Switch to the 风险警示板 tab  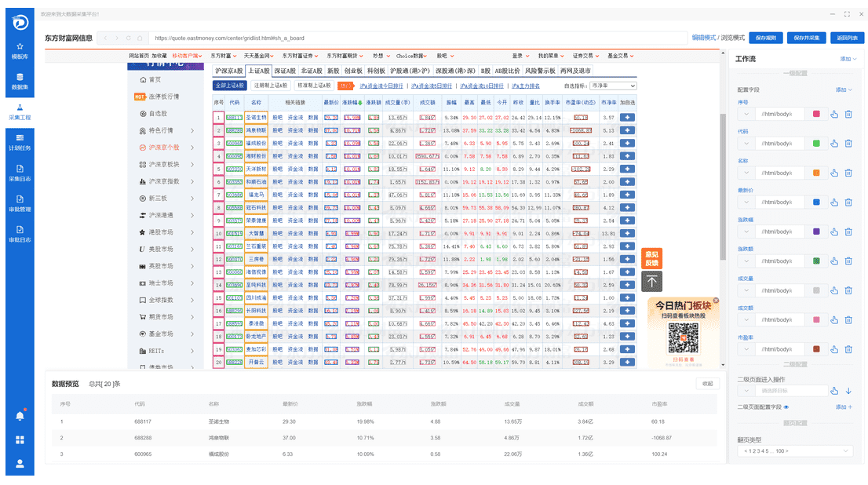(x=540, y=71)
